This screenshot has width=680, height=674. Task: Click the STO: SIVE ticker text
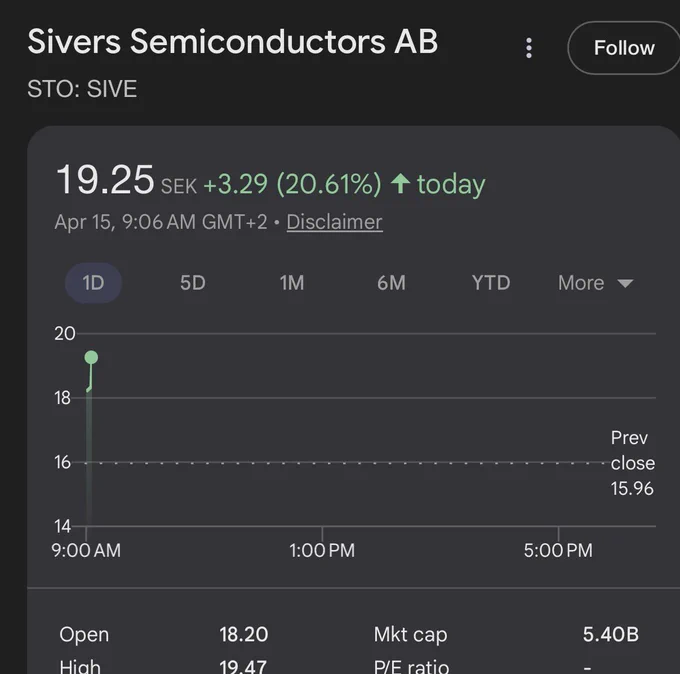point(82,89)
